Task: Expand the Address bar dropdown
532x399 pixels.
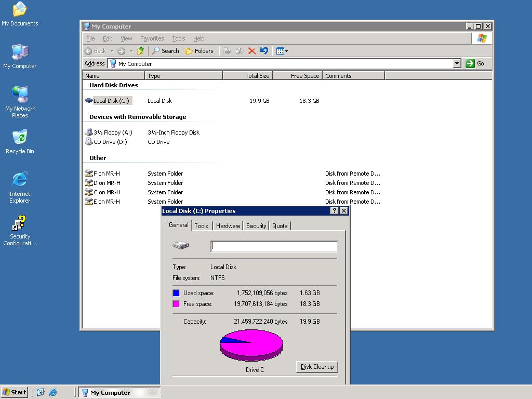Action: point(457,63)
